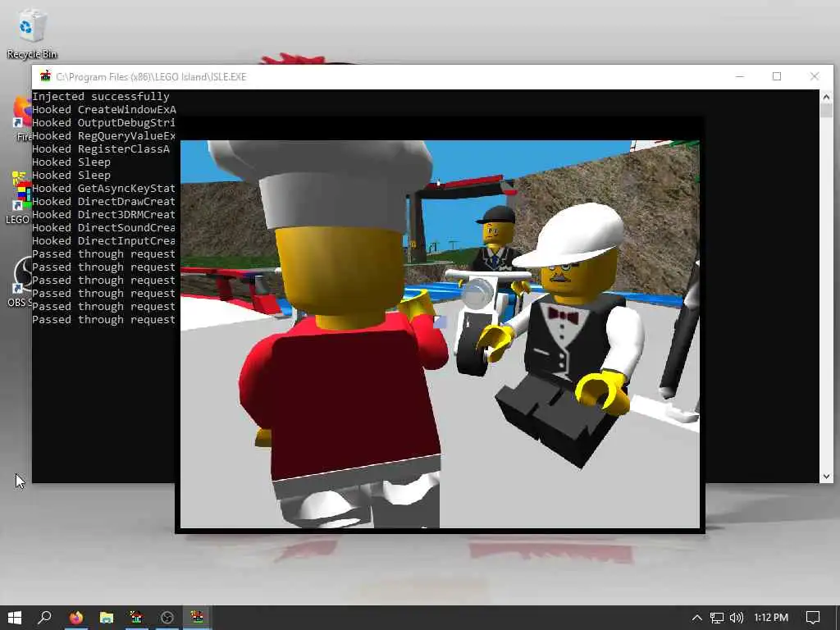Select the LEGO Island desktop shortcut
This screenshot has width=840, height=630.
19,199
